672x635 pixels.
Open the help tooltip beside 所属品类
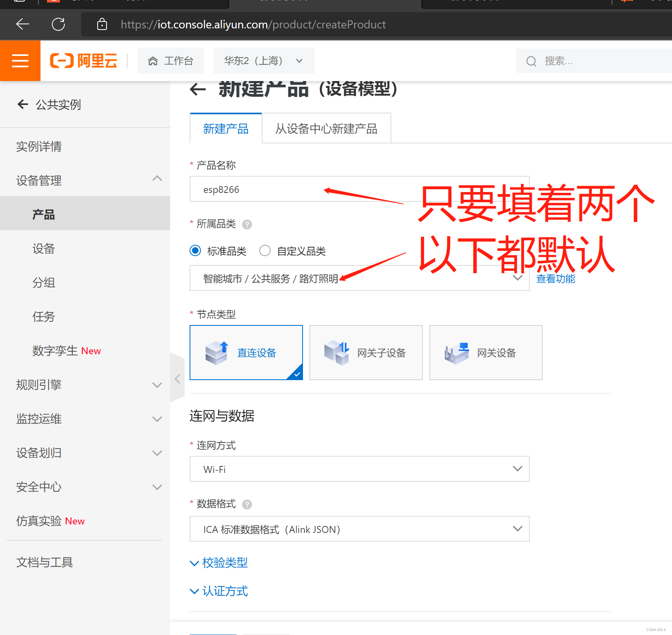click(x=247, y=224)
